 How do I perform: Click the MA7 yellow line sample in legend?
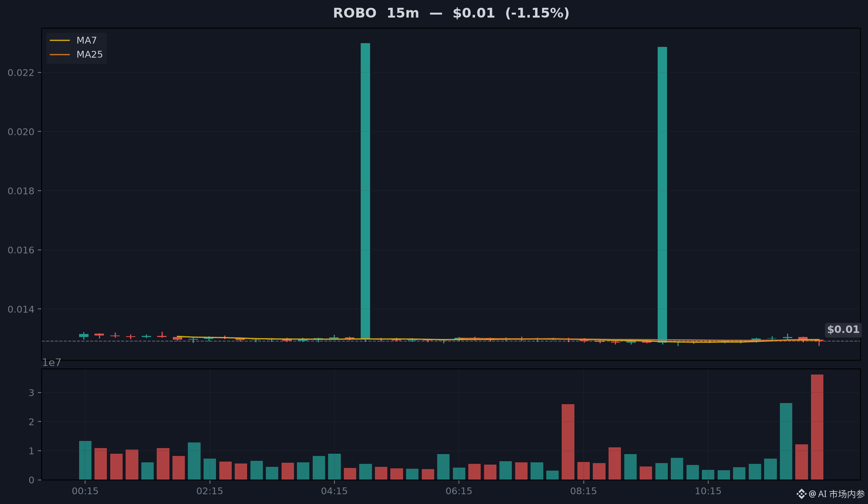(x=60, y=41)
